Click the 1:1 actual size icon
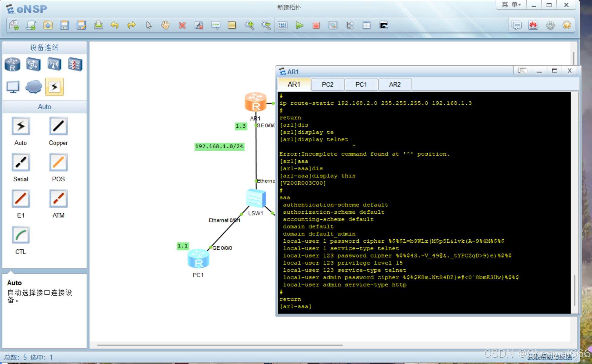 [282, 25]
